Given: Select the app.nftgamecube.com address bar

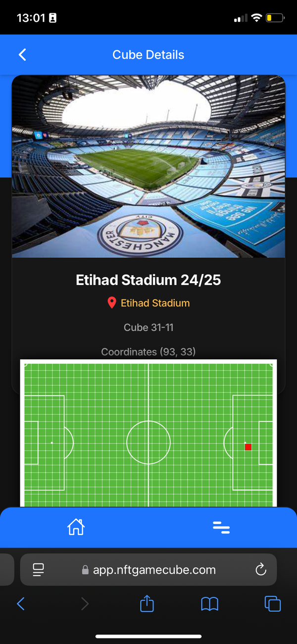Looking at the screenshot, I should click(148, 570).
